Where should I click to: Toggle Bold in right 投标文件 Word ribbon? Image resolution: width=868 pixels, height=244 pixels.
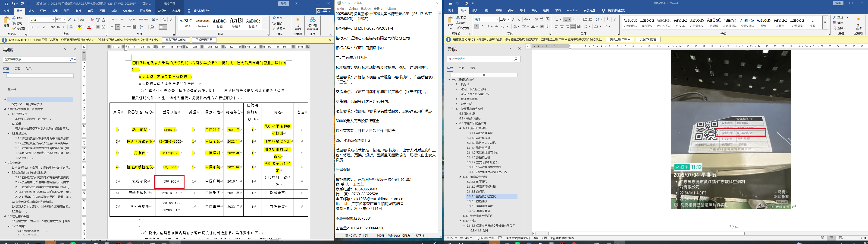(x=476, y=26)
